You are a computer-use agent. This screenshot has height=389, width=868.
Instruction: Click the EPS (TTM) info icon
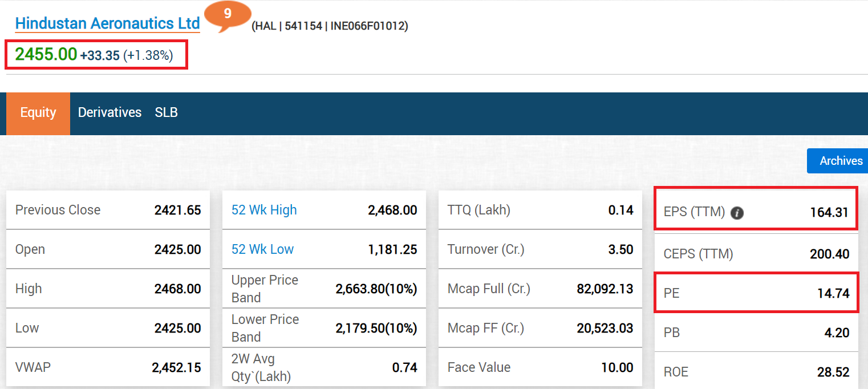737,213
